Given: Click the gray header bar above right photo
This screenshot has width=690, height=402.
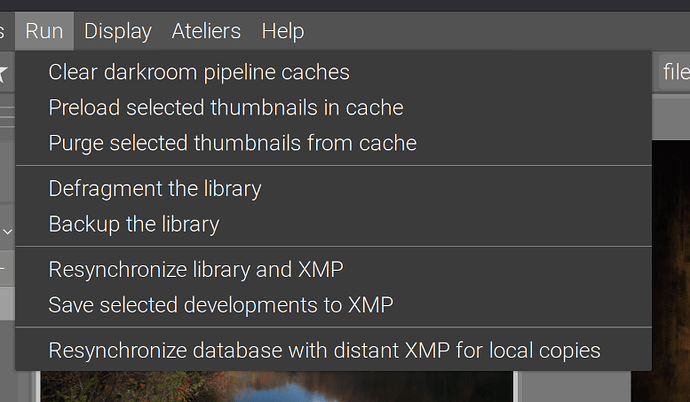Looking at the screenshot, I should (670, 120).
